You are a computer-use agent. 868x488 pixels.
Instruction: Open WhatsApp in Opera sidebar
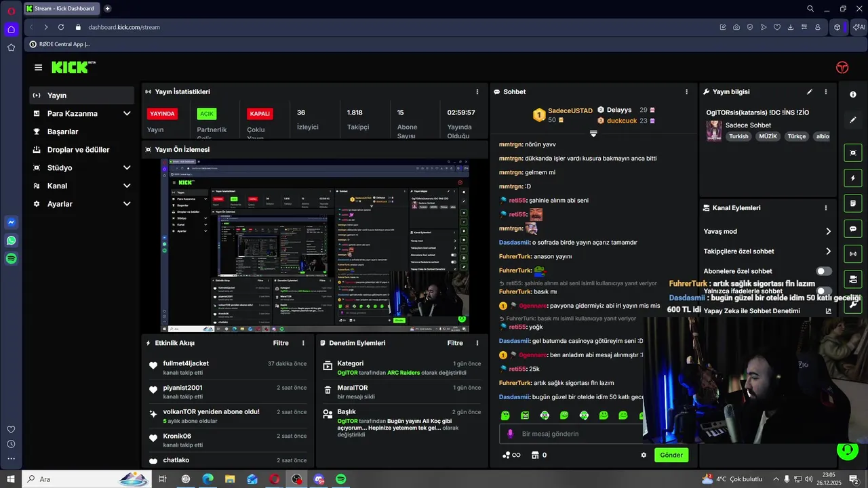point(11,240)
